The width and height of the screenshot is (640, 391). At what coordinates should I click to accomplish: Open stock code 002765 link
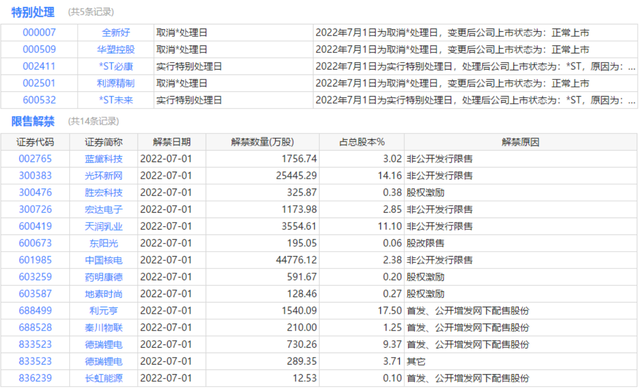pyautogui.click(x=35, y=159)
